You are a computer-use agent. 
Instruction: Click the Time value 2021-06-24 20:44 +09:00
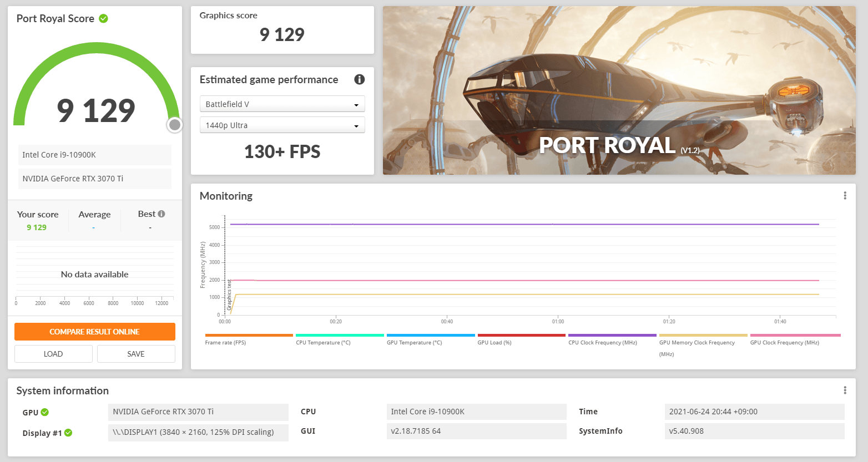754,412
